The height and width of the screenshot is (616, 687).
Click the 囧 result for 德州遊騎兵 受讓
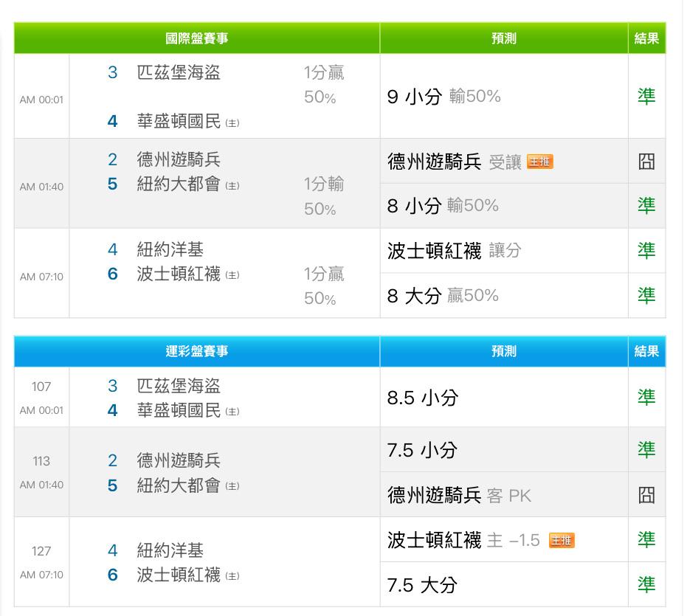(646, 162)
